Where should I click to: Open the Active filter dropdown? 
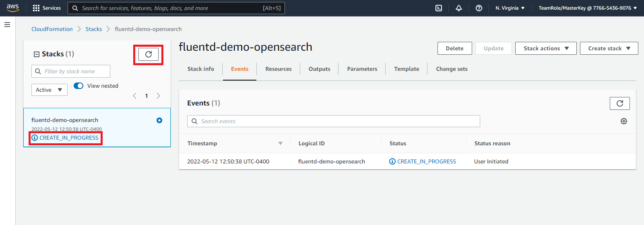[50, 90]
